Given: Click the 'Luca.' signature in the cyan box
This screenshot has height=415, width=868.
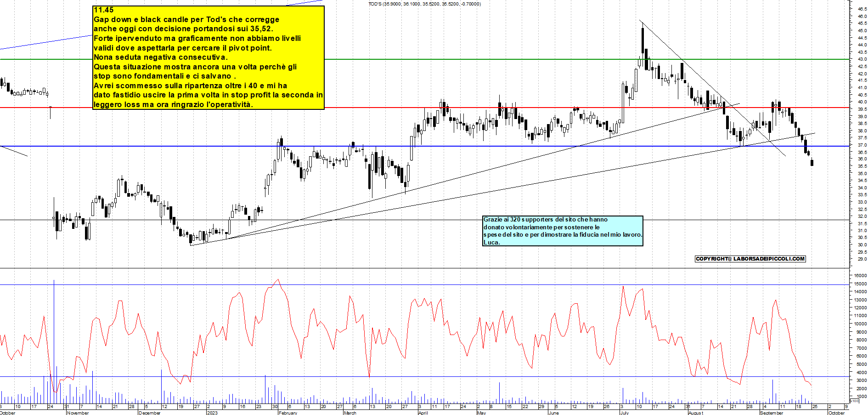Looking at the screenshot, I should coord(491,242).
